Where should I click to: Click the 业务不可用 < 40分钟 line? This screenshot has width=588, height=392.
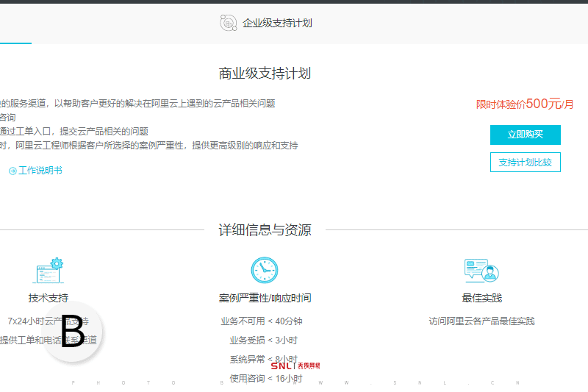[262, 321]
